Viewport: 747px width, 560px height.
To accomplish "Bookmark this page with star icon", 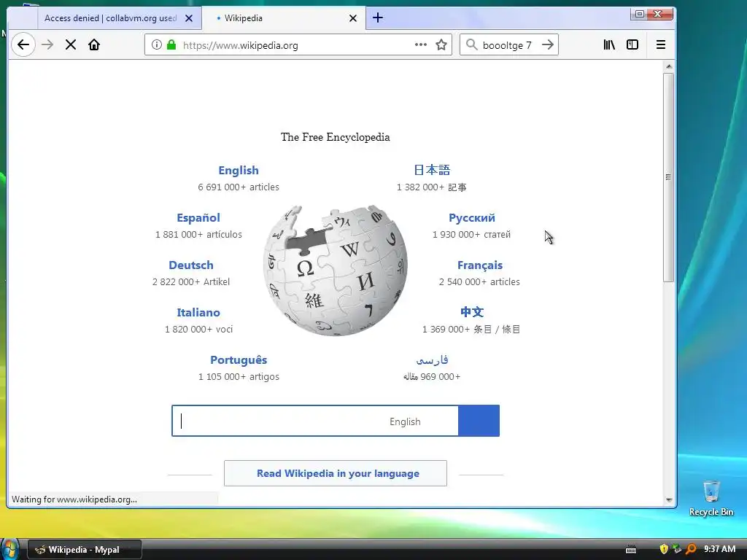I will coord(441,44).
